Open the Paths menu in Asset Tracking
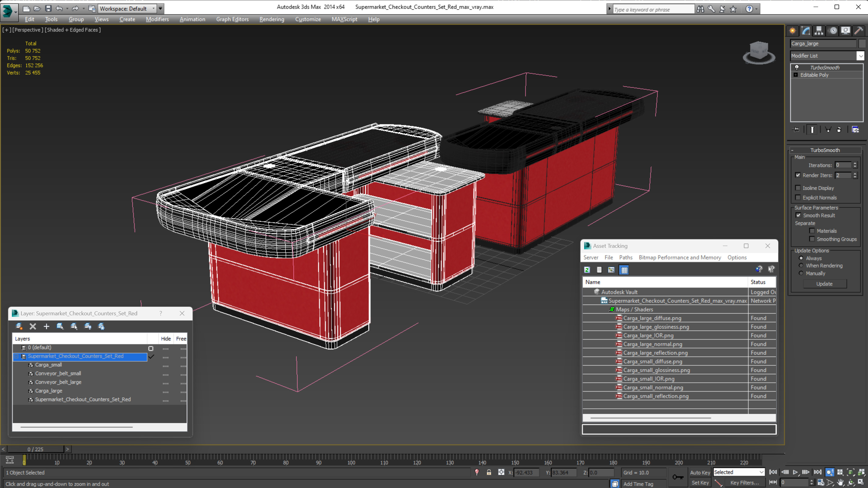The width and height of the screenshot is (868, 488). click(x=626, y=257)
